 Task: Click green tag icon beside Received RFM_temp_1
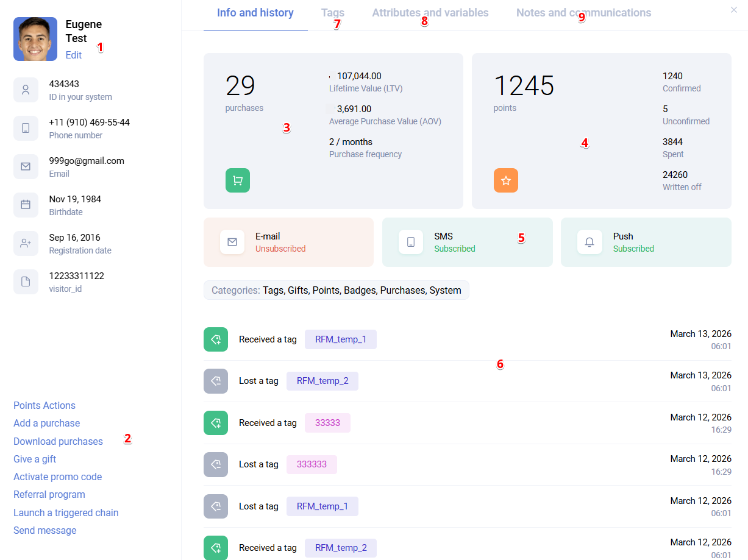(215, 339)
